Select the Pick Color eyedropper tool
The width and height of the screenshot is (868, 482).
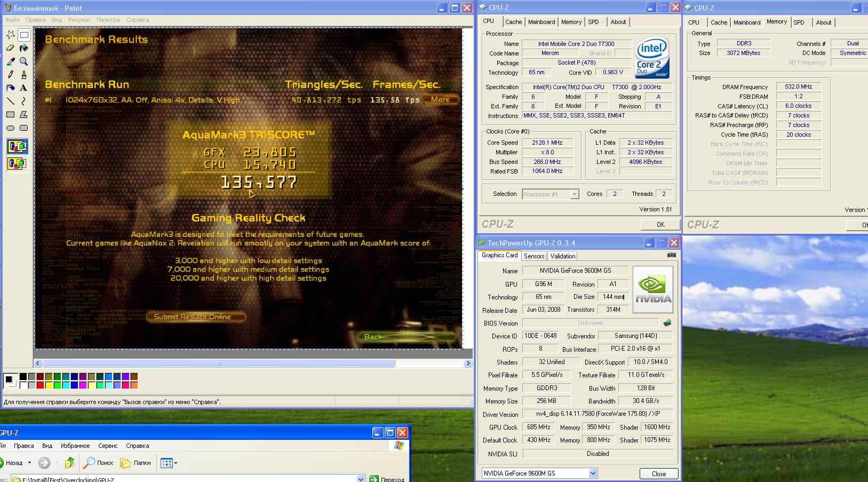10,61
